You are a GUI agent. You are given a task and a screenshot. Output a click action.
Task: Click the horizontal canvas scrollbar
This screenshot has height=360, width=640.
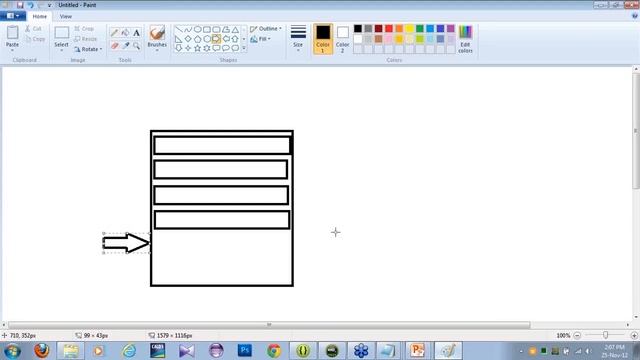[x=269, y=325]
